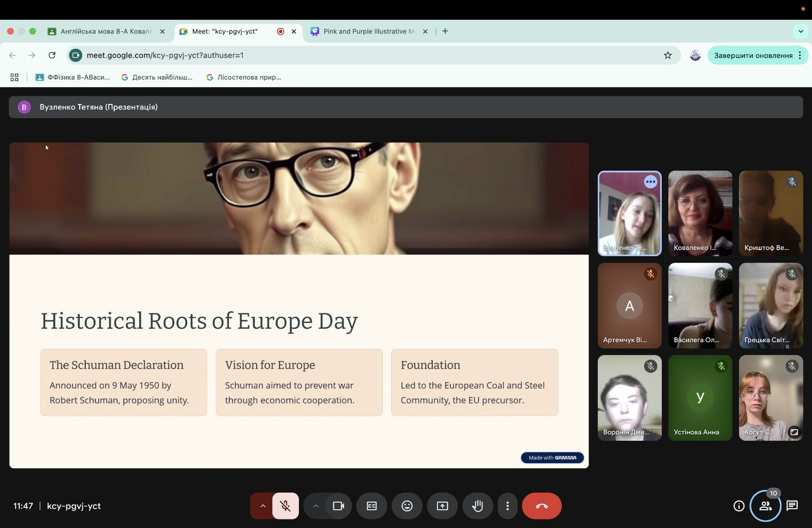Screen dimensions: 812x528
Task: Switch to the Англійська мова 8-А tab
Action: [106, 31]
